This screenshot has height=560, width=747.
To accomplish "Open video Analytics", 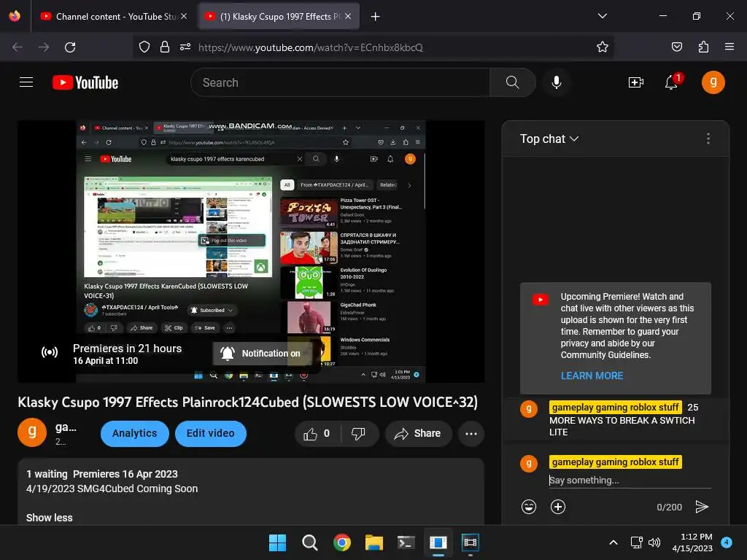I will pos(135,433).
